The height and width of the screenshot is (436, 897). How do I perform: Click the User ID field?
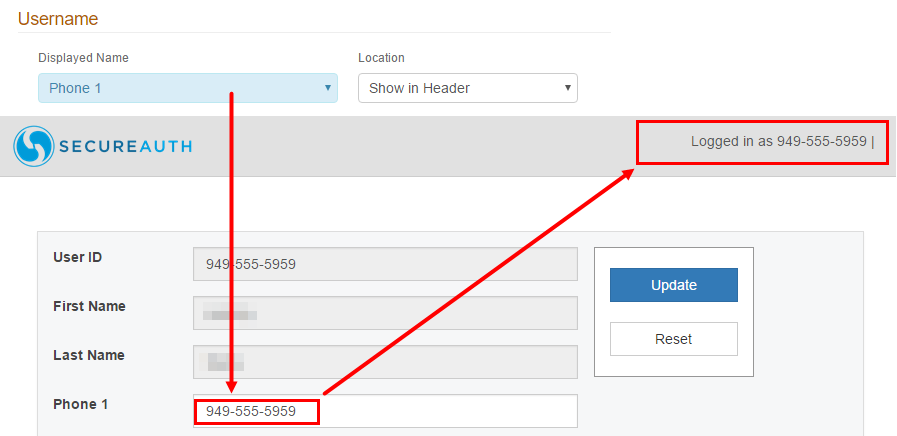pos(385,264)
